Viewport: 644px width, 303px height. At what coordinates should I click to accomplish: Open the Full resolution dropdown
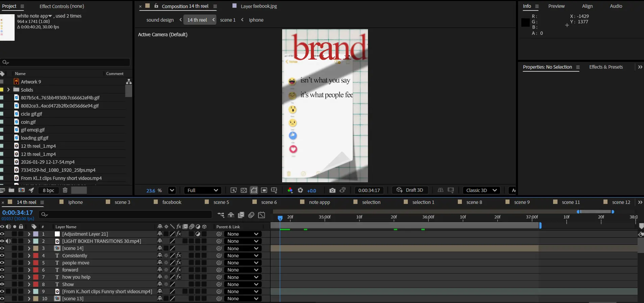click(202, 190)
